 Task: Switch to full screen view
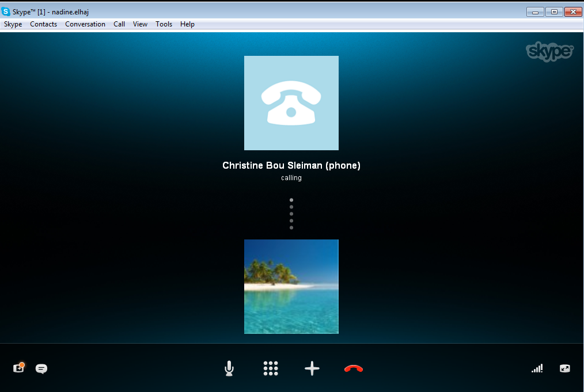click(x=564, y=368)
